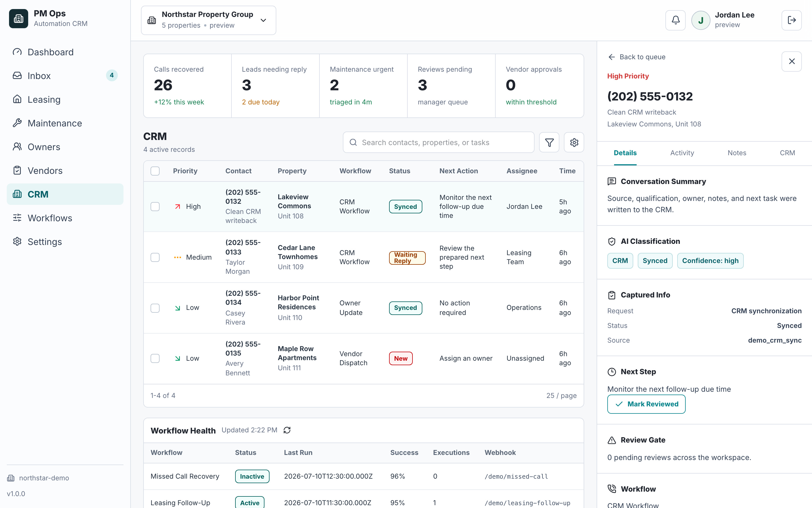This screenshot has width=812, height=508.
Task: Click the PM Ops logo icon
Action: click(18, 18)
